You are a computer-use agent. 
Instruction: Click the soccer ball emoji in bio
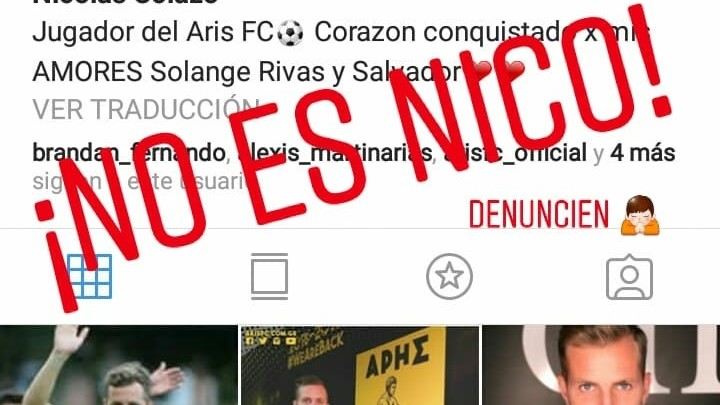290,34
